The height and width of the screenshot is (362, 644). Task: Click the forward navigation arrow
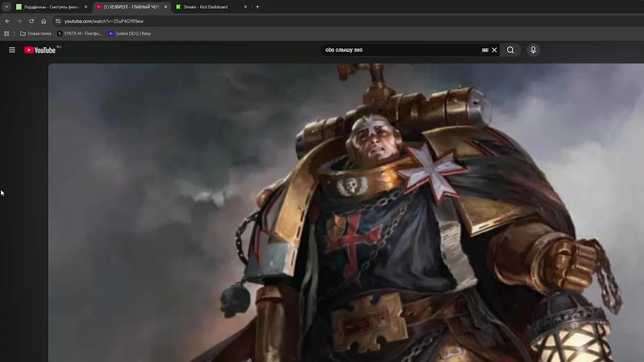(19, 21)
